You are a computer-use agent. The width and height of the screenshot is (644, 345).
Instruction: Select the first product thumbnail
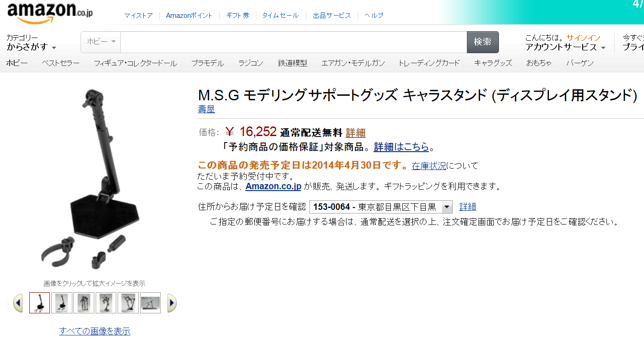click(40, 303)
